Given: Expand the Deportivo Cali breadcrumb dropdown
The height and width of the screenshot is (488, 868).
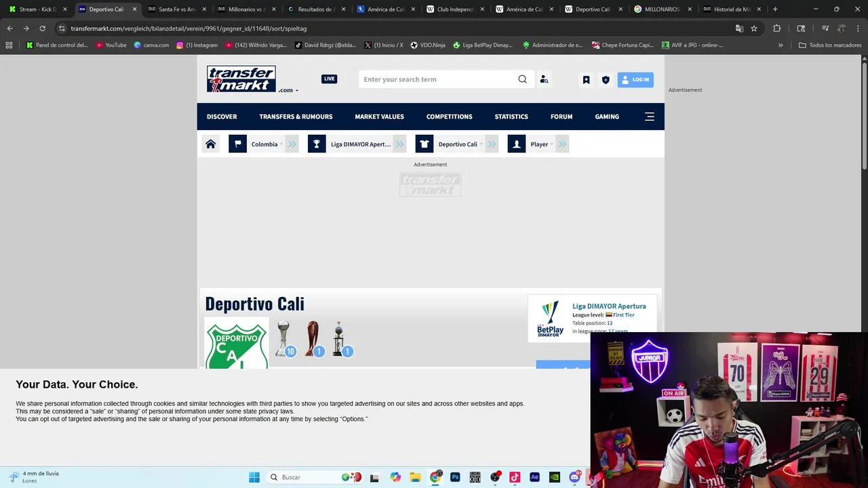Looking at the screenshot, I should [481, 144].
